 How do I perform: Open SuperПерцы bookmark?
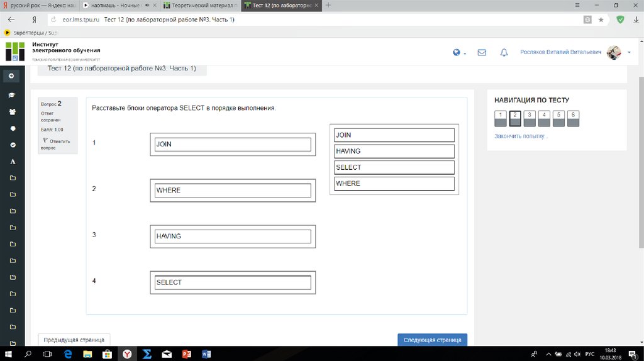[x=31, y=33]
